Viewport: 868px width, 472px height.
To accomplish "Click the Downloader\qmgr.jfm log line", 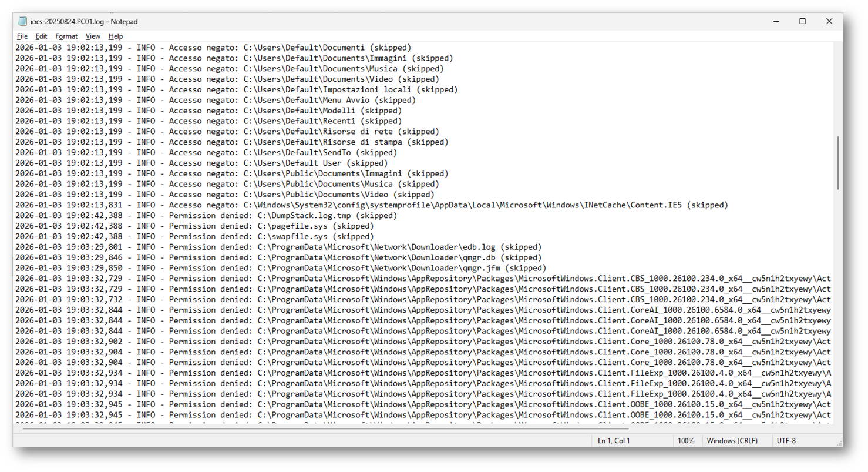I will 281,269.
